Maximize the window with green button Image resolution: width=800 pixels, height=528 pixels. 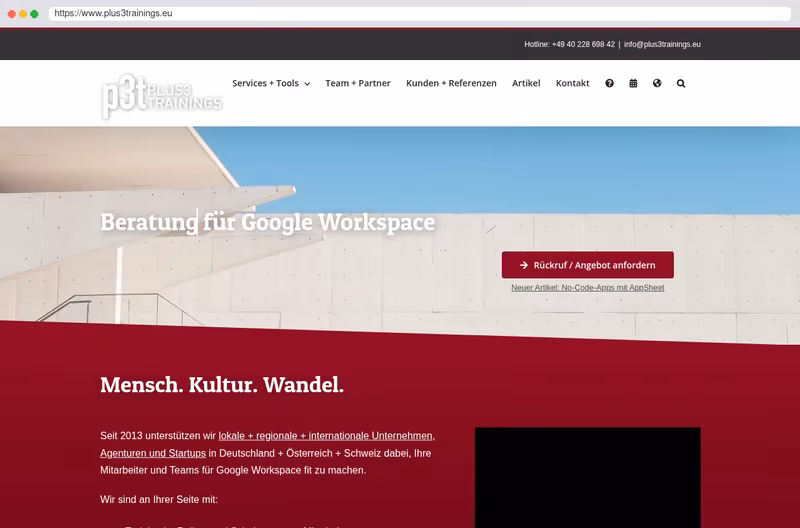34,14
